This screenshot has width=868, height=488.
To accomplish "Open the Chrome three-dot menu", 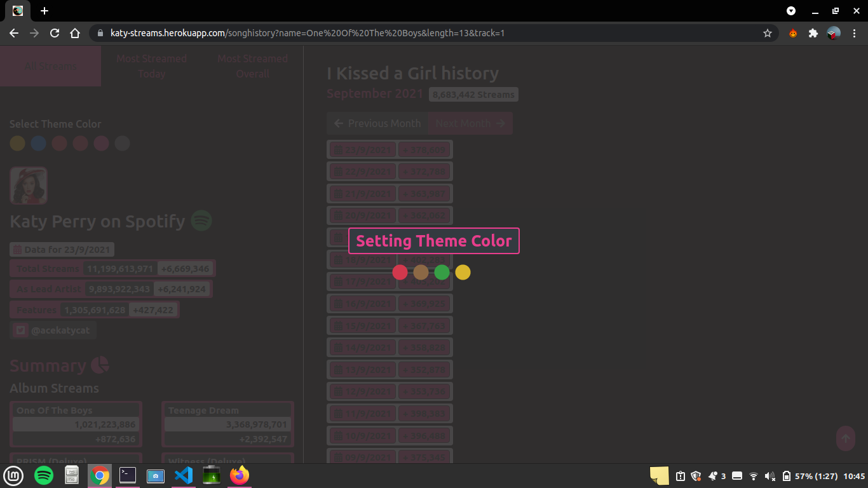I will coord(854,33).
